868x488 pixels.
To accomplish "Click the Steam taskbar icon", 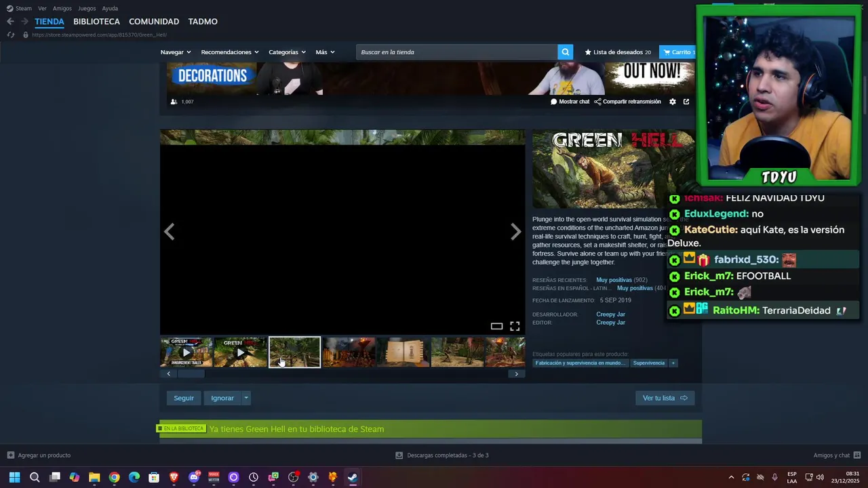I will point(353,477).
